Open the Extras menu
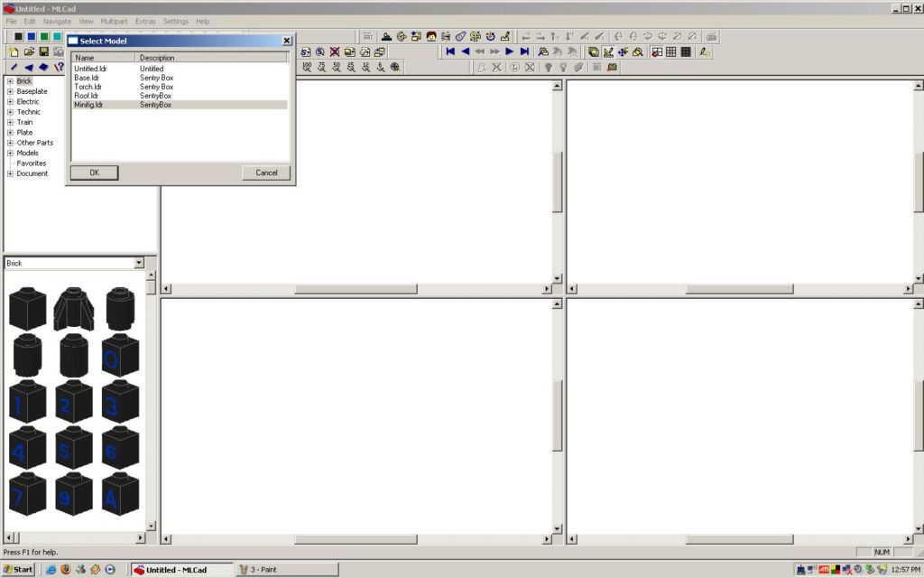The width and height of the screenshot is (924, 578). point(145,21)
